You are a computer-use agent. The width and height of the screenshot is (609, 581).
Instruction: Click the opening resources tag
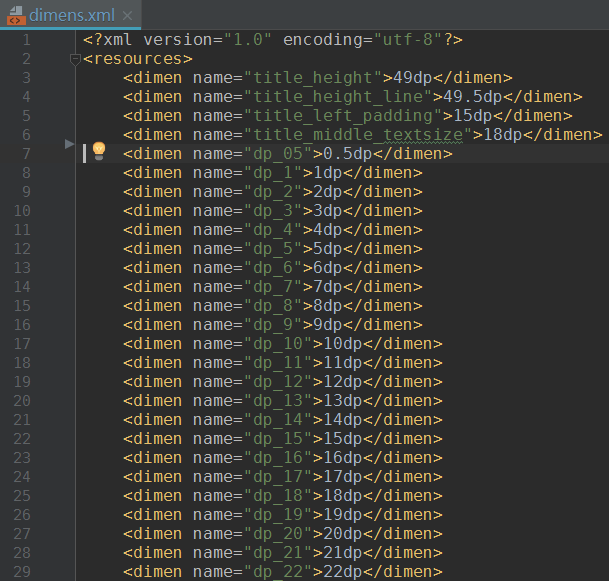(138, 59)
